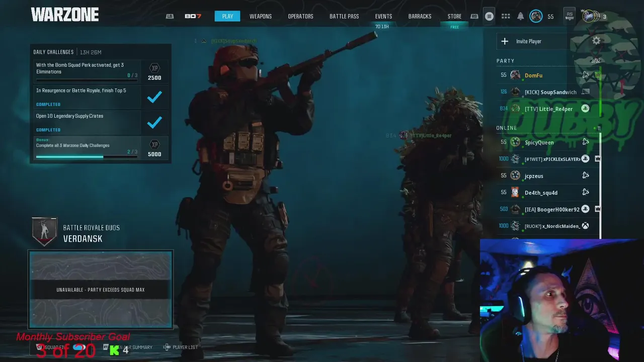Click the Legendary Supply Crates completed checkmark

click(154, 122)
